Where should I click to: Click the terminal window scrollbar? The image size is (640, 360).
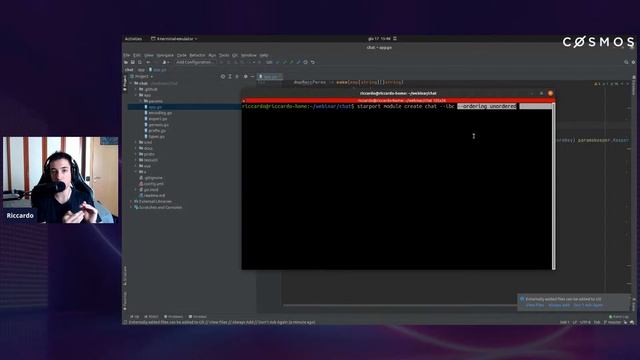click(554, 186)
